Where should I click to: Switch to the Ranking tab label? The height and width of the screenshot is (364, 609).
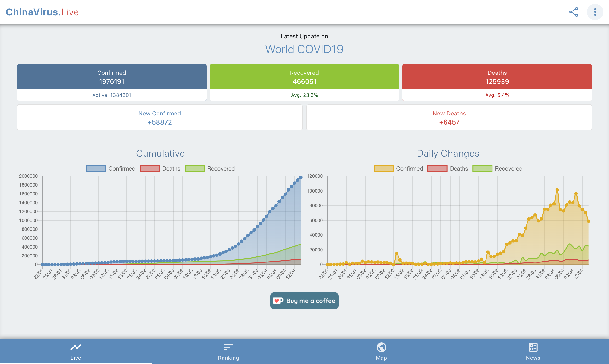228,358
